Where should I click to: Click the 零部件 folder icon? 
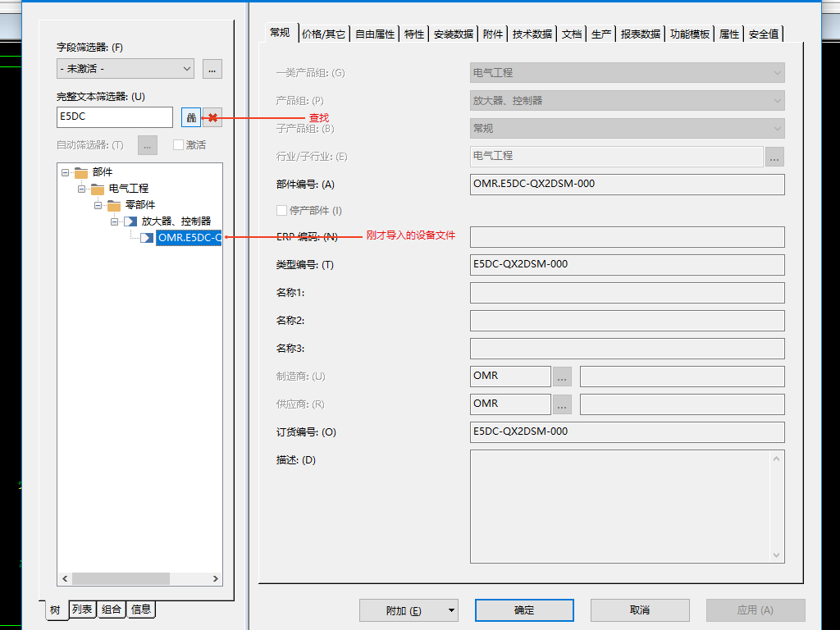114,205
